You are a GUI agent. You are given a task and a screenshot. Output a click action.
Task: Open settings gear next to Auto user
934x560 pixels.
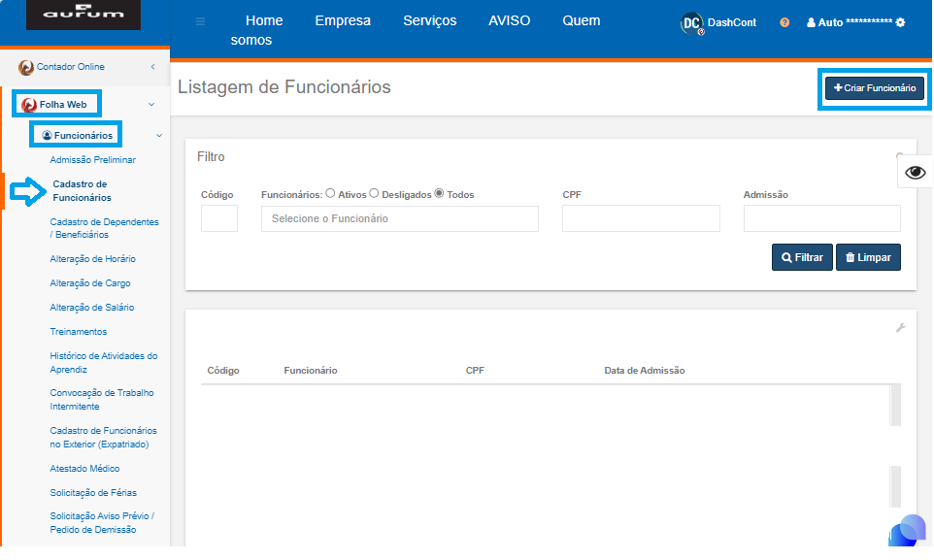click(x=900, y=22)
